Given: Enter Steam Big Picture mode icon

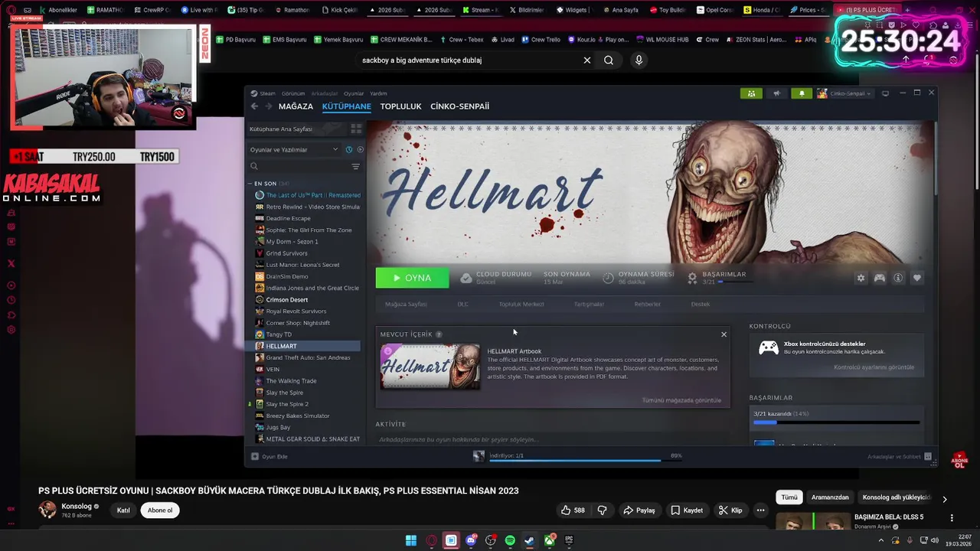Looking at the screenshot, I should tap(885, 93).
